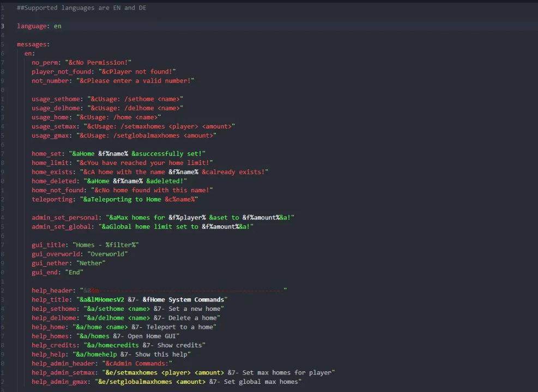Select the "en:" key under messages

[x=29, y=53]
